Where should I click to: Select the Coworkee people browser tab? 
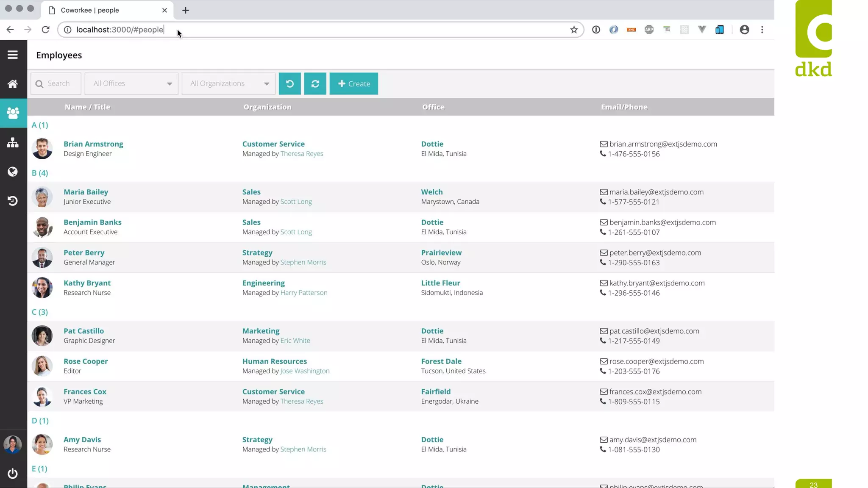point(90,10)
